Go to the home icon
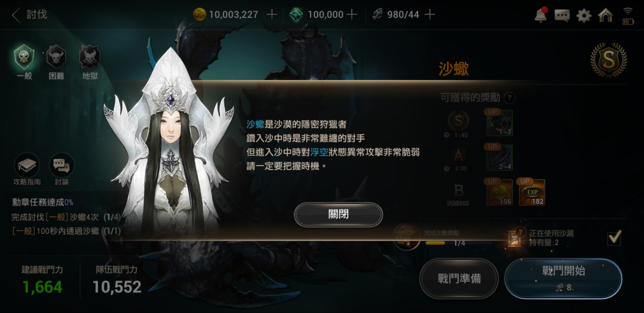 coord(605,15)
